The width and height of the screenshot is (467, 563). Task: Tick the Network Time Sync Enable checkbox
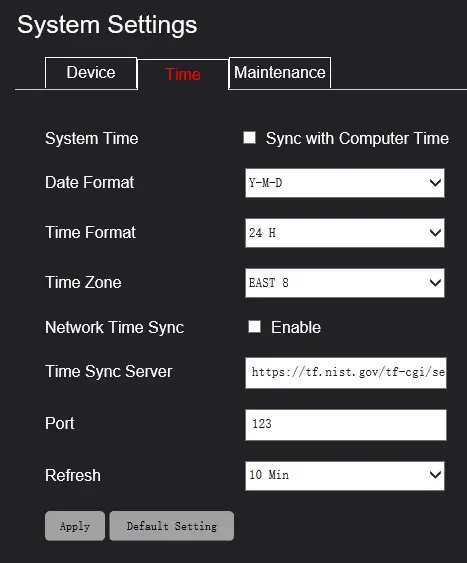click(x=254, y=327)
